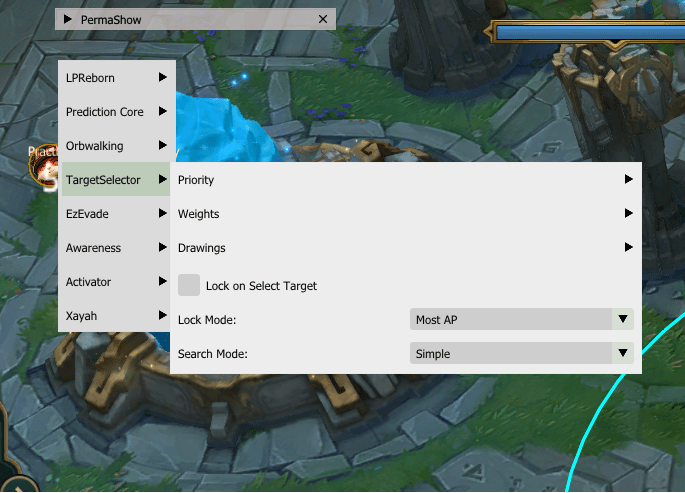Image resolution: width=685 pixels, height=493 pixels.
Task: Click the Search Mode: label
Action: click(213, 354)
